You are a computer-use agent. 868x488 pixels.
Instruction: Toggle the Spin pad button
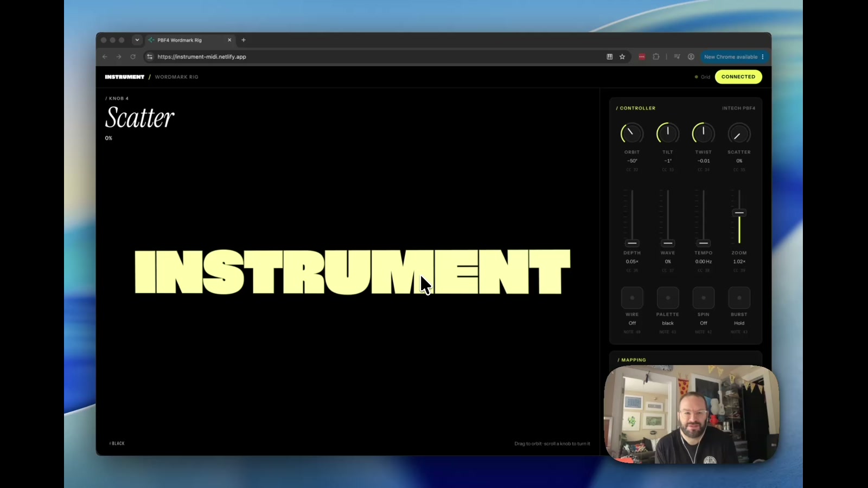coord(704,298)
